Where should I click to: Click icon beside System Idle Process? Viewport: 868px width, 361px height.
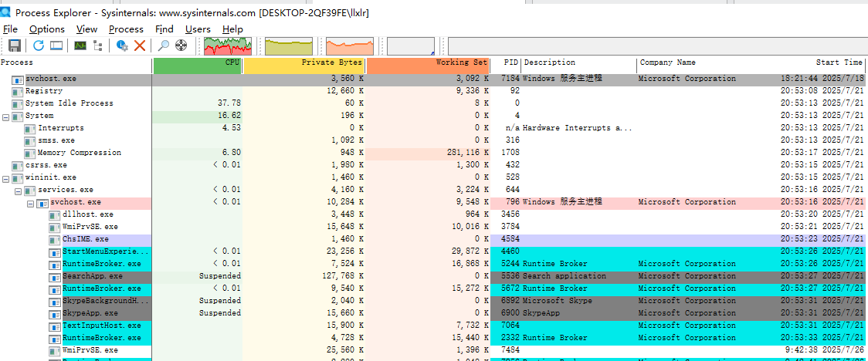[x=18, y=103]
